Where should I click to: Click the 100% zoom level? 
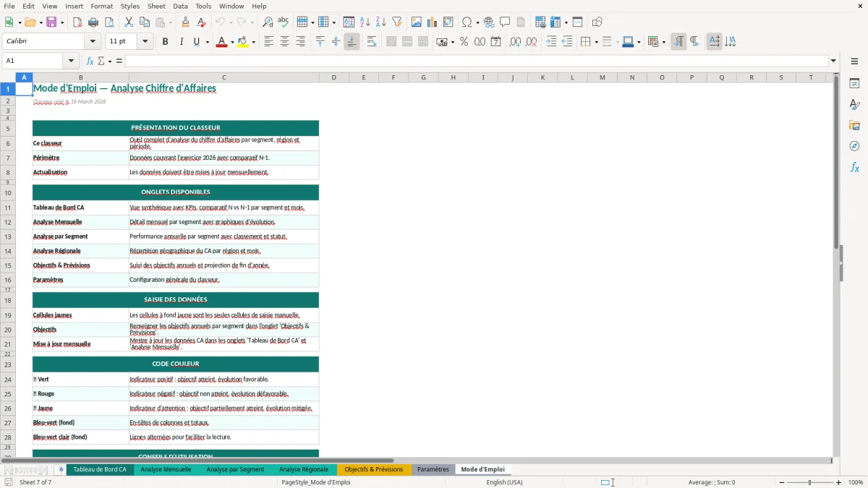(855, 482)
